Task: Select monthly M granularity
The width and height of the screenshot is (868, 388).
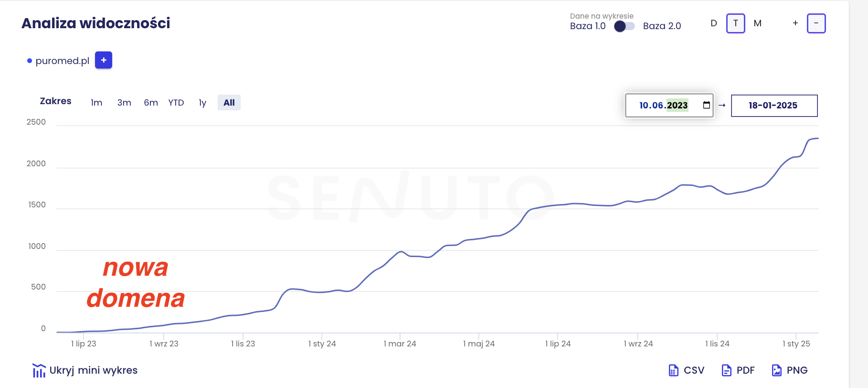Action: [758, 23]
